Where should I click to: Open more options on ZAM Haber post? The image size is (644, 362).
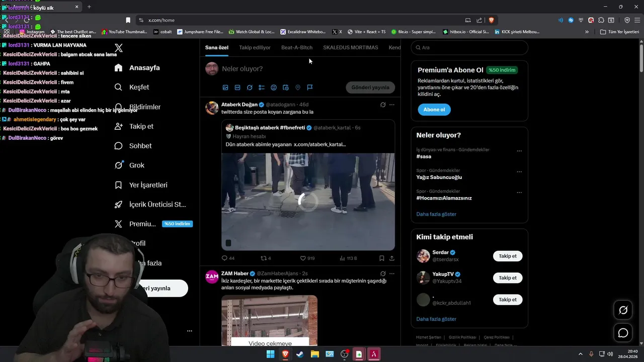coord(392,274)
